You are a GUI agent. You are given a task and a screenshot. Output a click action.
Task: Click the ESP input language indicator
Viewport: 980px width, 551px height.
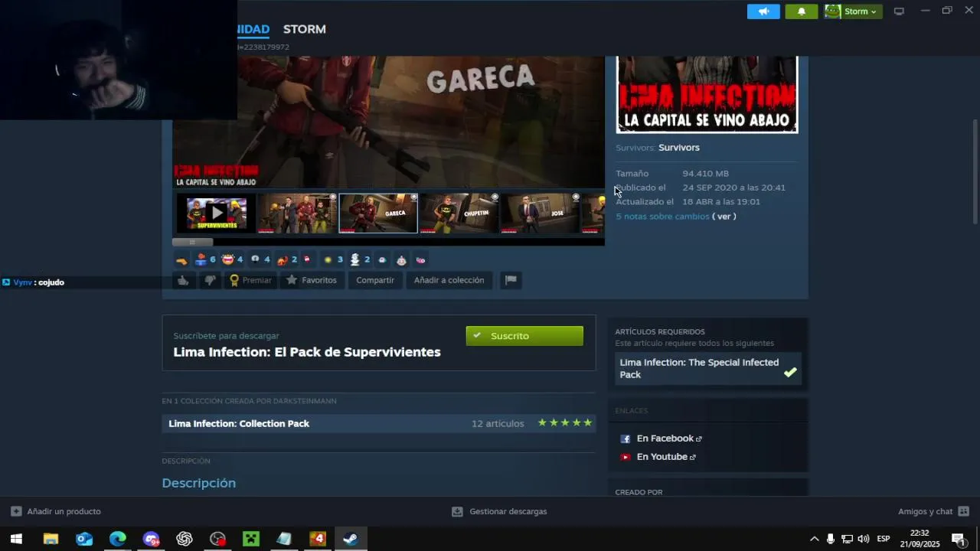883,539
